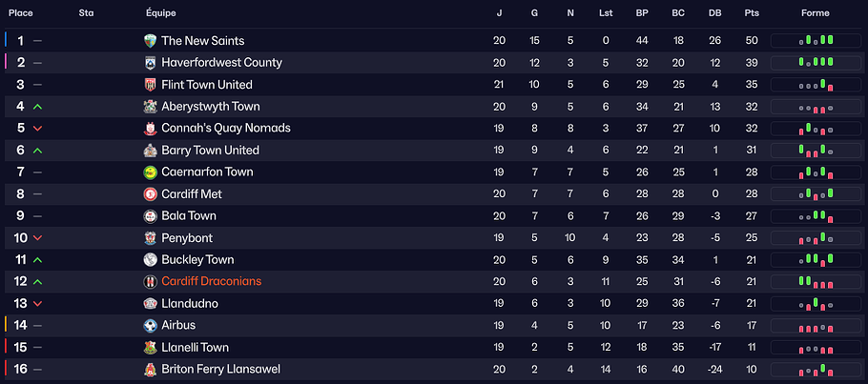Click The New Saints club crest
This screenshot has height=384, width=868.
[150, 41]
